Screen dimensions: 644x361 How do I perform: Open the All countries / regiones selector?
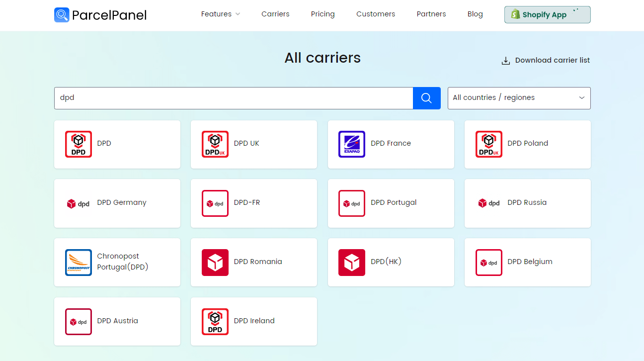(519, 98)
